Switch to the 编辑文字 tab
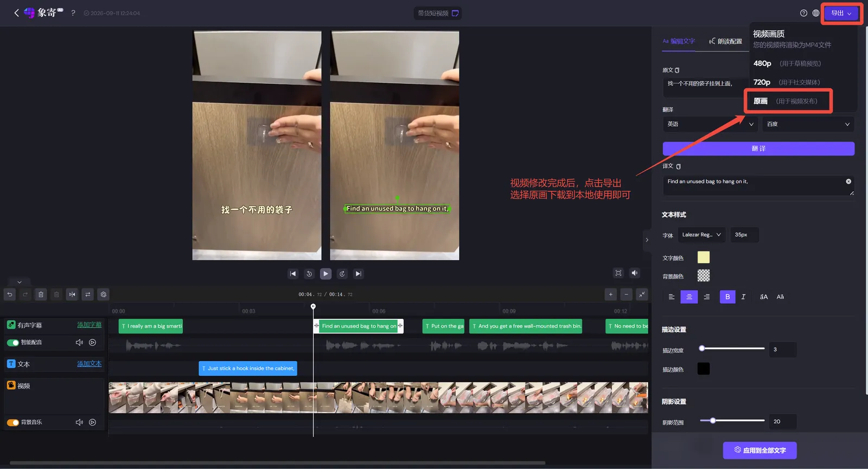The height and width of the screenshot is (469, 868). 679,41
